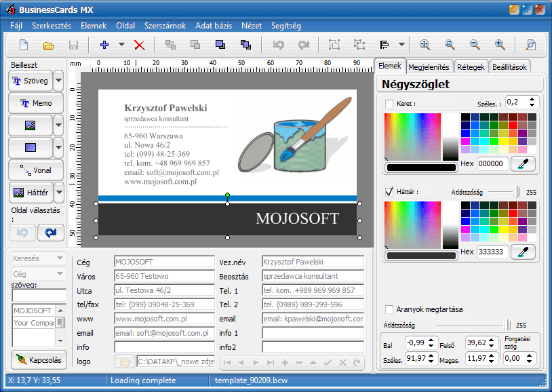Increase the Széles. frame width spinner 0,2
552x392 pixels.
click(x=532, y=100)
